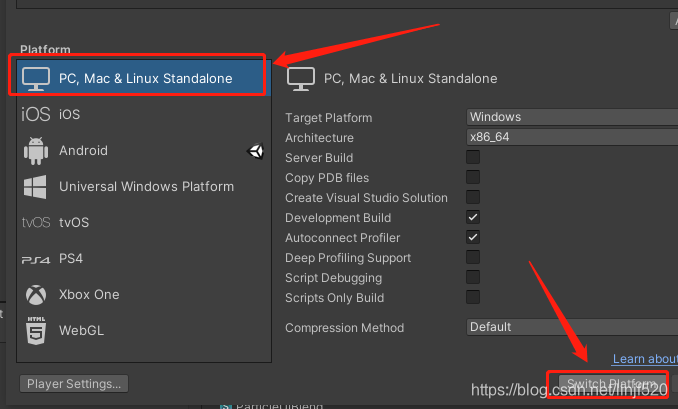This screenshot has width=678, height=409.
Task: Click the Unity logo next to Android
Action: coord(256,151)
